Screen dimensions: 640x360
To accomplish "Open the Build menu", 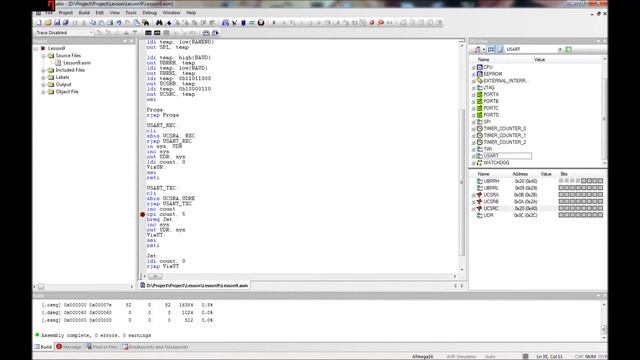I will (84, 13).
